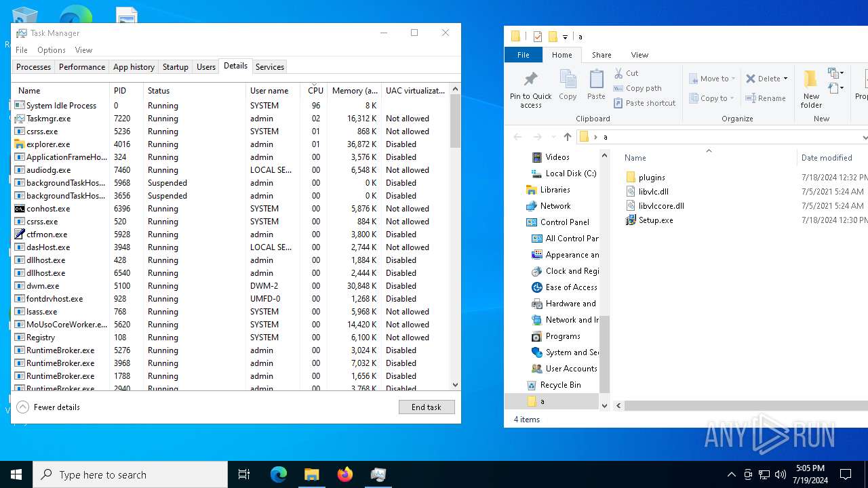Click the Up arrow in Explorer navigation
The image size is (868, 488).
(x=568, y=137)
